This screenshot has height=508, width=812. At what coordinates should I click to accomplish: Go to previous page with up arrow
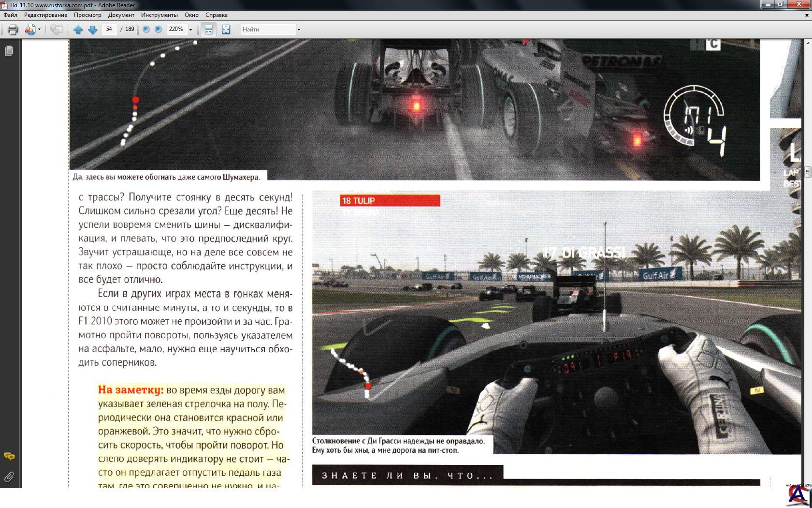78,30
